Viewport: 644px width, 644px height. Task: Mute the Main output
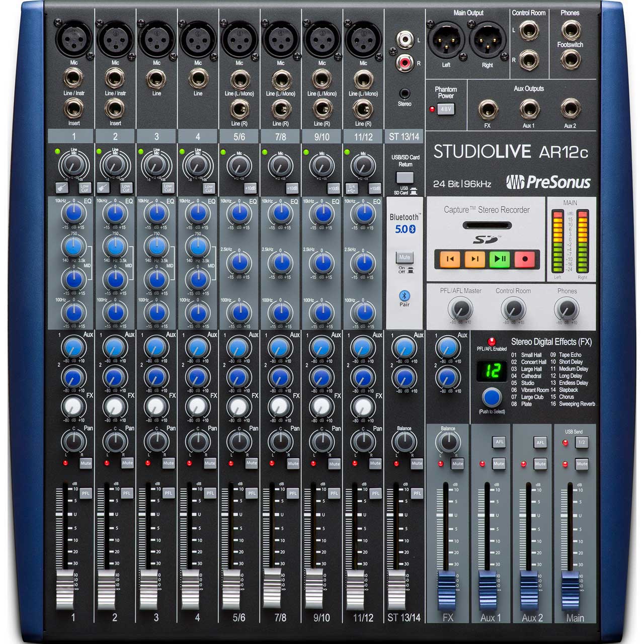tap(582, 464)
